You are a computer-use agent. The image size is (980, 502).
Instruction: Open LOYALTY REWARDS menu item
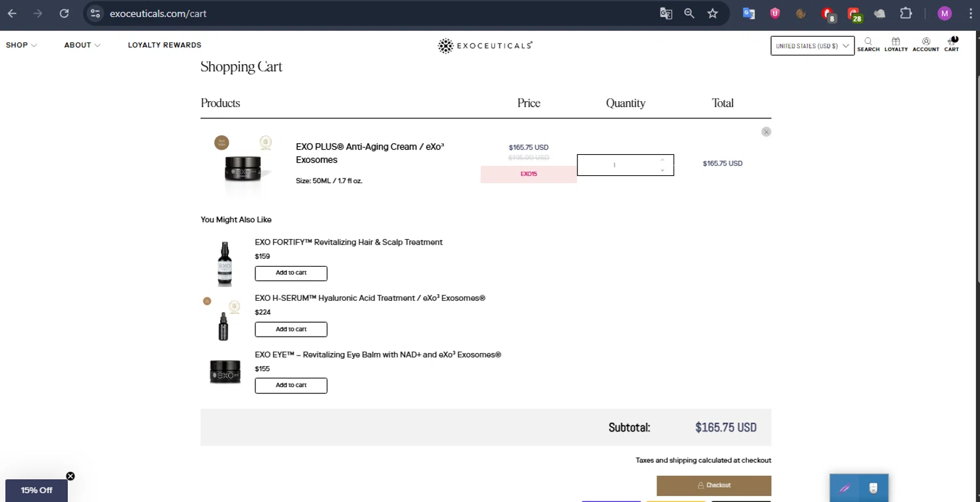tap(165, 45)
